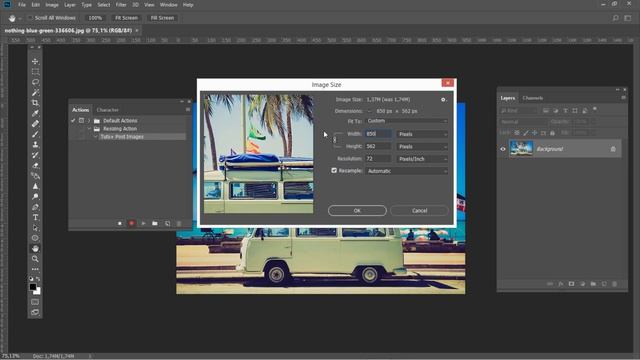The image size is (640, 360).
Task: Select the Magic Wand tool
Action: [35, 93]
